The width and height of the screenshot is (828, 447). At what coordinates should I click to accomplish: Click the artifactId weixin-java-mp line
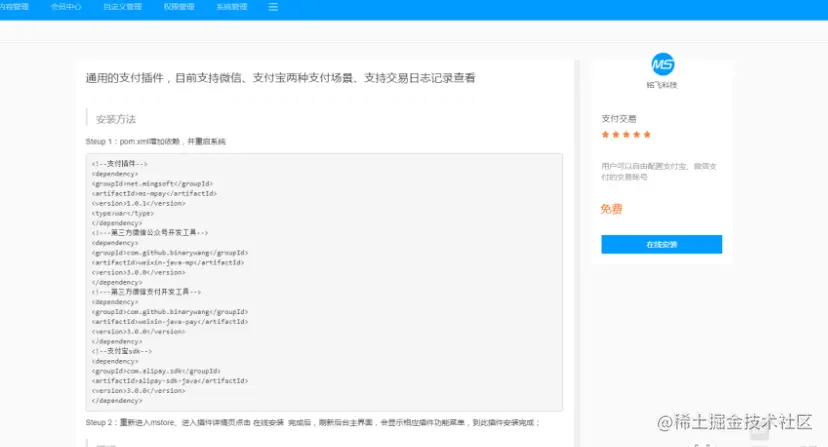(x=168, y=263)
